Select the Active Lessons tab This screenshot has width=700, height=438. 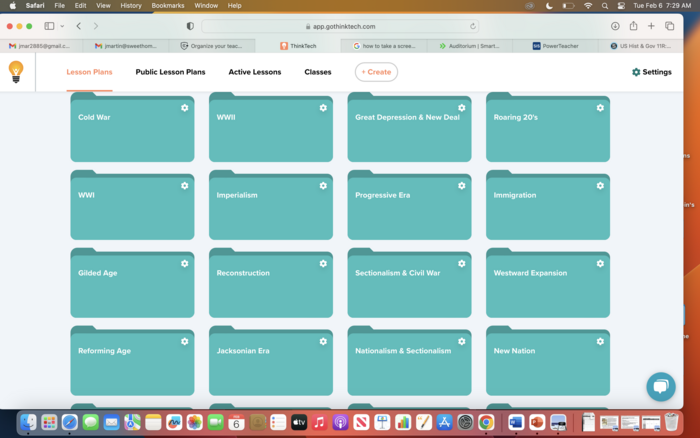coord(254,72)
